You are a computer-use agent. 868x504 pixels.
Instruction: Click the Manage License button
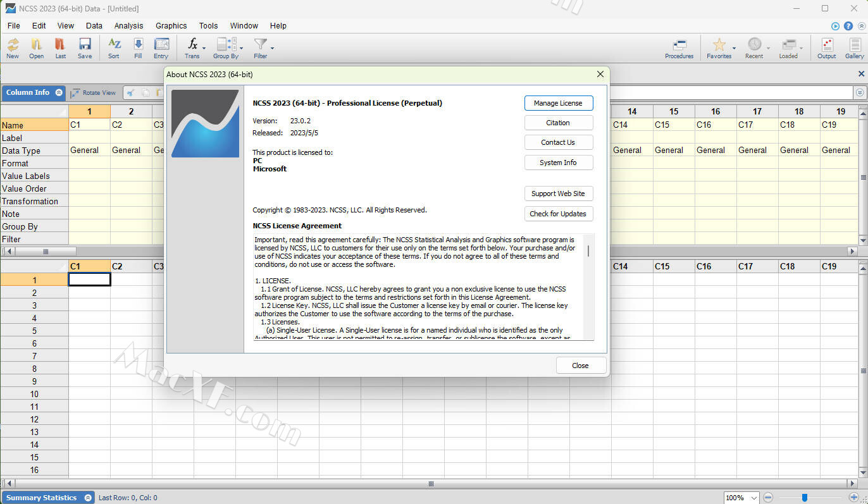click(559, 103)
